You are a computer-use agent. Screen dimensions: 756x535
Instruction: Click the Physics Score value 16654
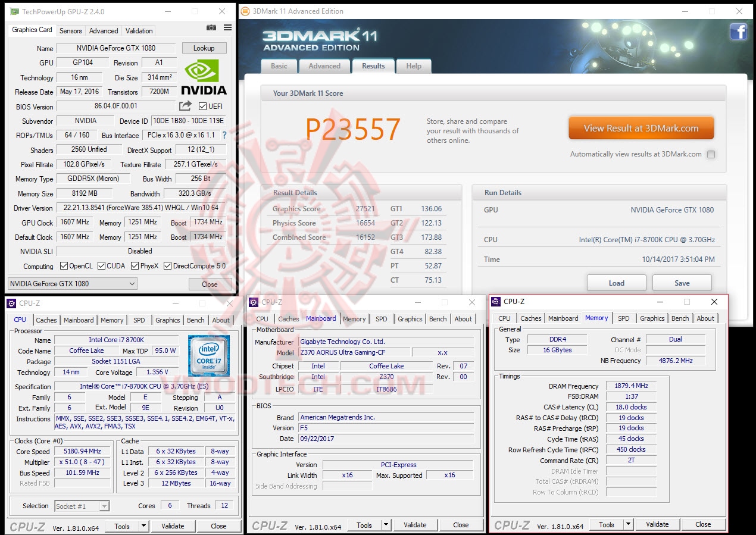365,223
